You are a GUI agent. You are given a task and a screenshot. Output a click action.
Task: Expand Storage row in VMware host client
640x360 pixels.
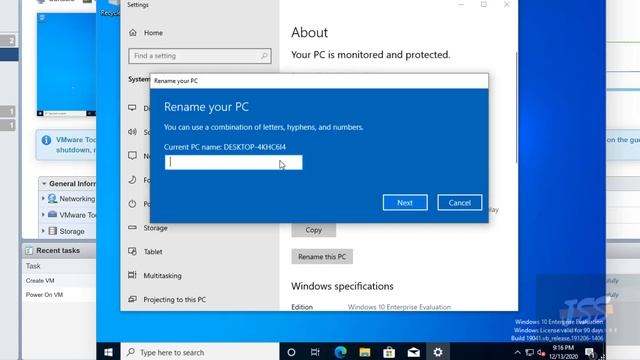[43, 231]
